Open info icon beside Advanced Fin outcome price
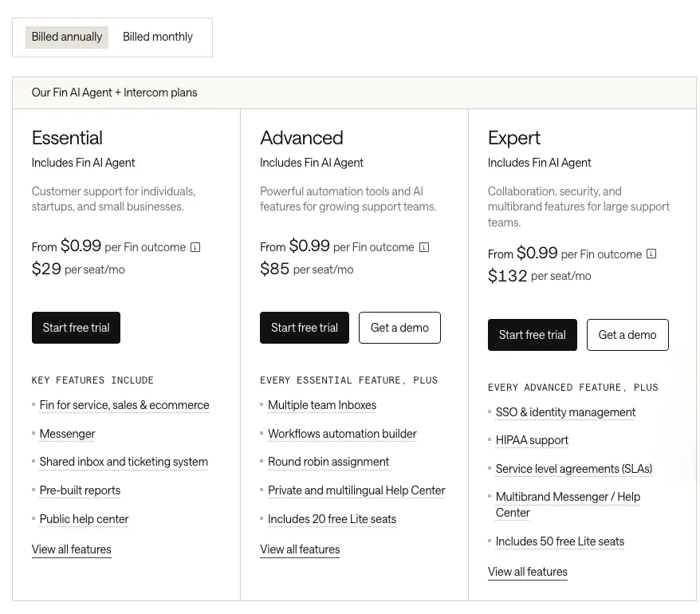 pyautogui.click(x=424, y=247)
